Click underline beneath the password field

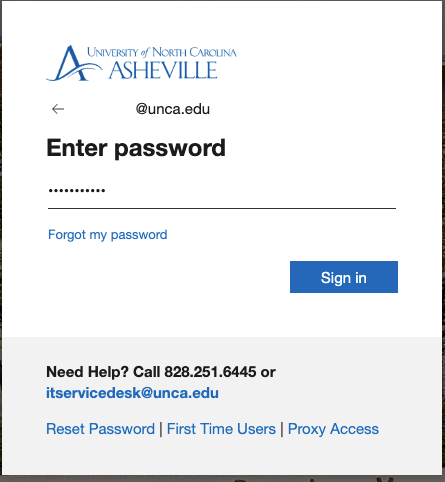click(222, 208)
